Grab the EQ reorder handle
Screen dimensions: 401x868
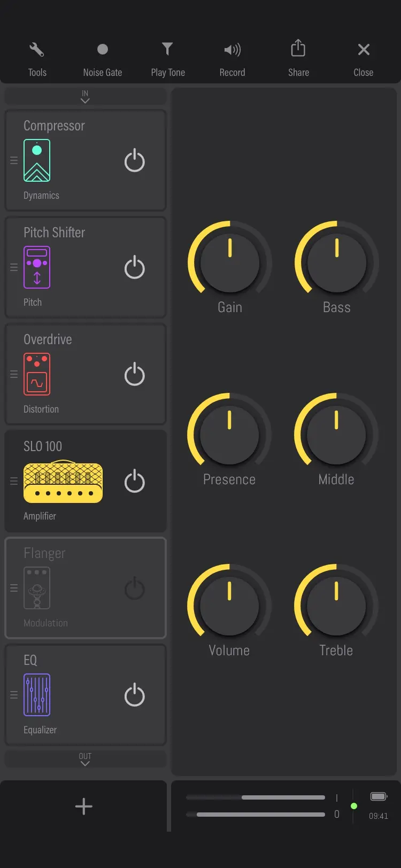click(14, 695)
